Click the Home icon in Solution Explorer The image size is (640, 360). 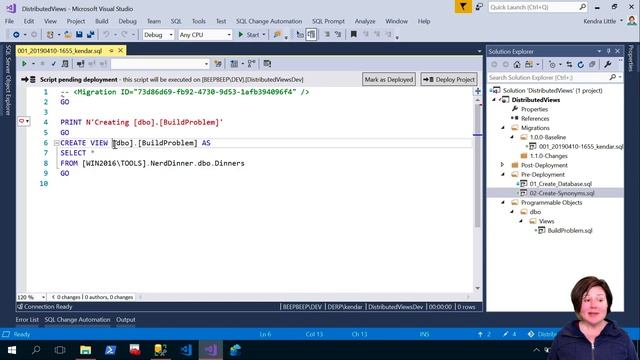tap(517, 64)
